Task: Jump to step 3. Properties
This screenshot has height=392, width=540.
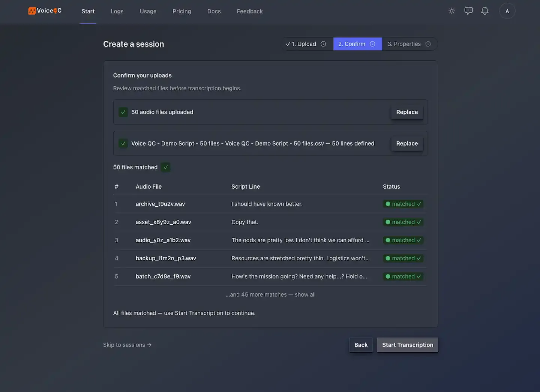Action: pos(409,44)
